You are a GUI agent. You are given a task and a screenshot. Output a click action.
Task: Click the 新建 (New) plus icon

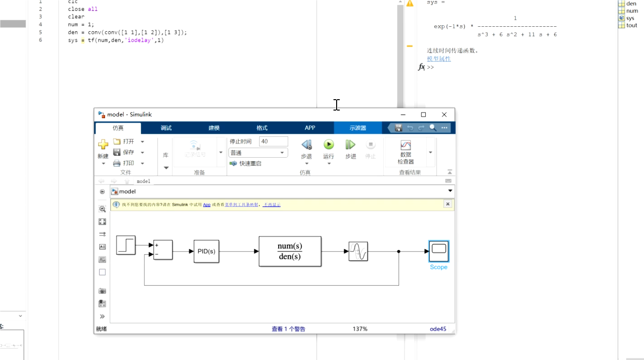pyautogui.click(x=103, y=145)
